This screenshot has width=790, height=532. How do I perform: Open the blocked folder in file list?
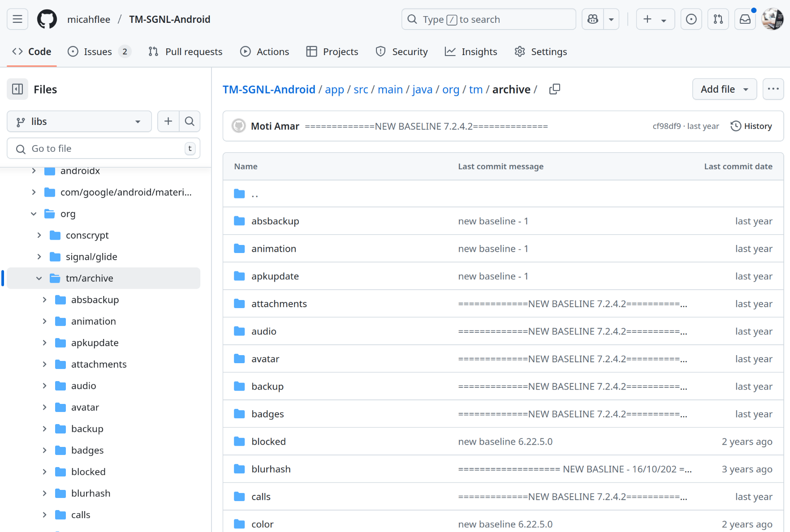(x=268, y=442)
